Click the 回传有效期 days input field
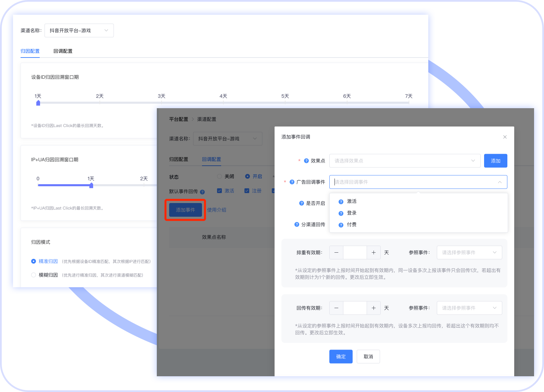Viewport: 544px width, 392px height. (355, 308)
